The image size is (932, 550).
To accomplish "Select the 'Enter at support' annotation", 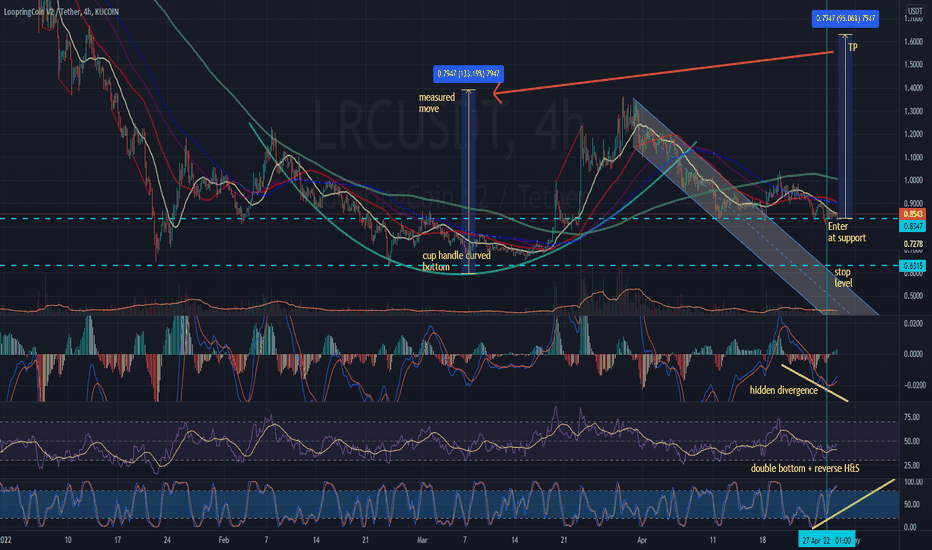I will (x=846, y=232).
